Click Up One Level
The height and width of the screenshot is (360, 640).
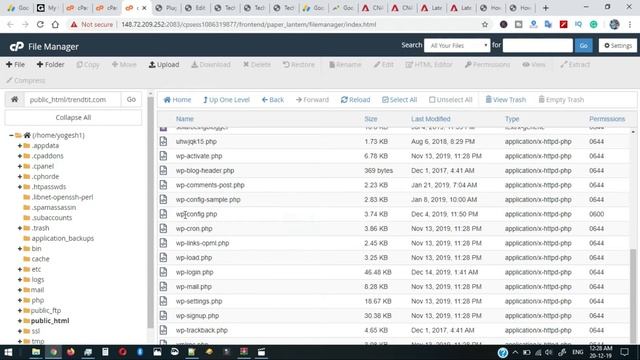click(226, 100)
